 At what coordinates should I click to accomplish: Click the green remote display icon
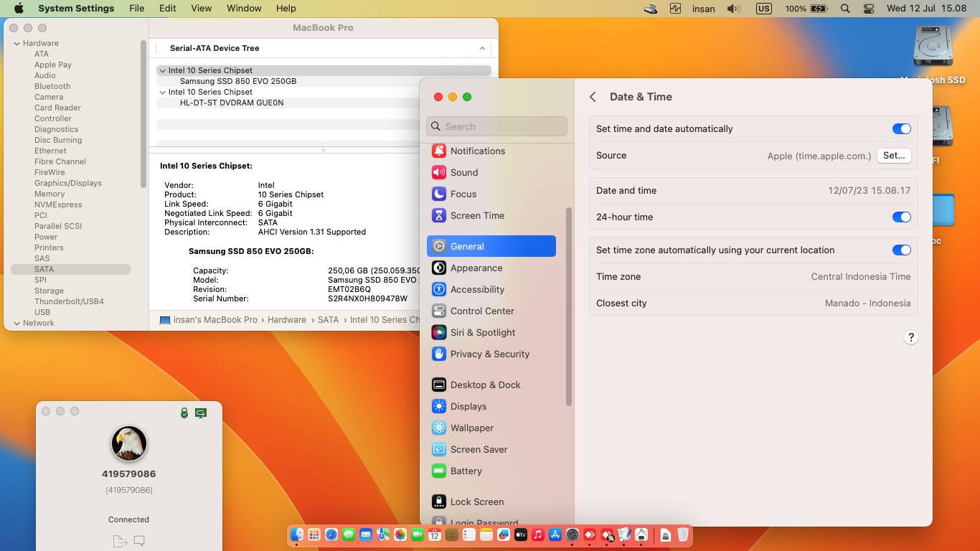pos(201,413)
